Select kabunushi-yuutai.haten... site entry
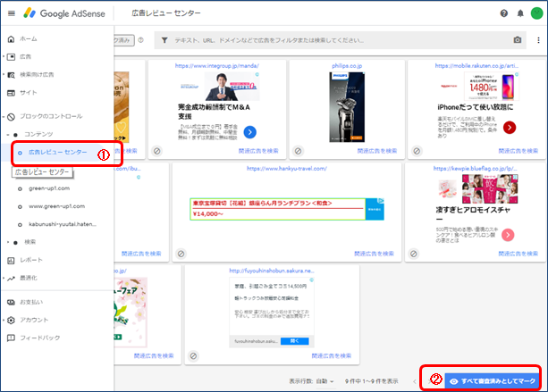548x392 pixels. (x=63, y=224)
